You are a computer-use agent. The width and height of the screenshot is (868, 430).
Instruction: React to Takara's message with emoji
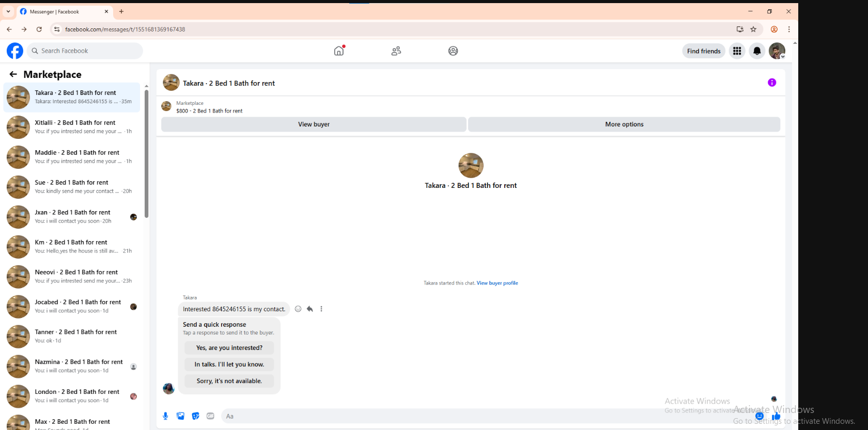tap(298, 309)
